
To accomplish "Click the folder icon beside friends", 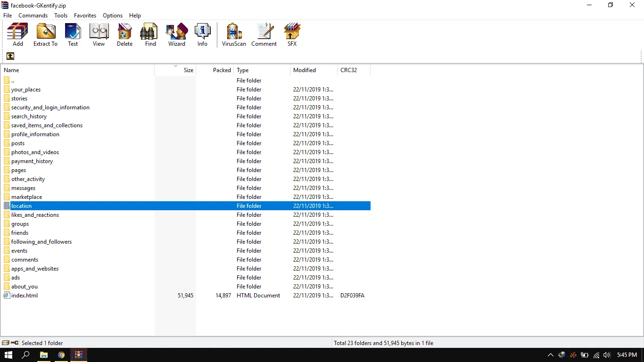I will click(x=7, y=233).
